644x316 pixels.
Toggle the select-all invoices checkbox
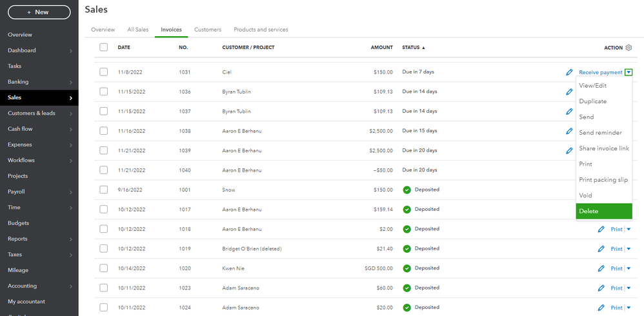click(104, 47)
